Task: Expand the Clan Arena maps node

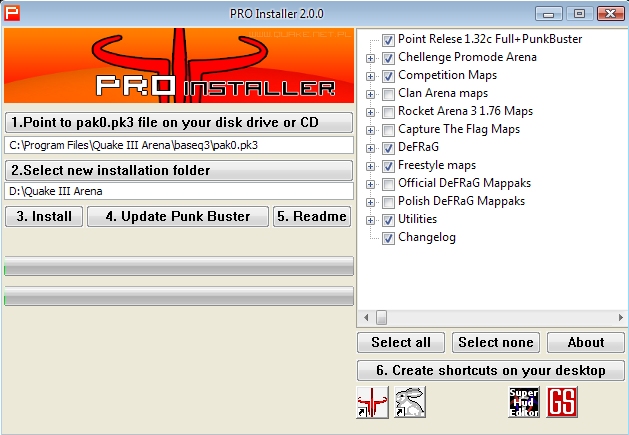Action: (x=370, y=94)
